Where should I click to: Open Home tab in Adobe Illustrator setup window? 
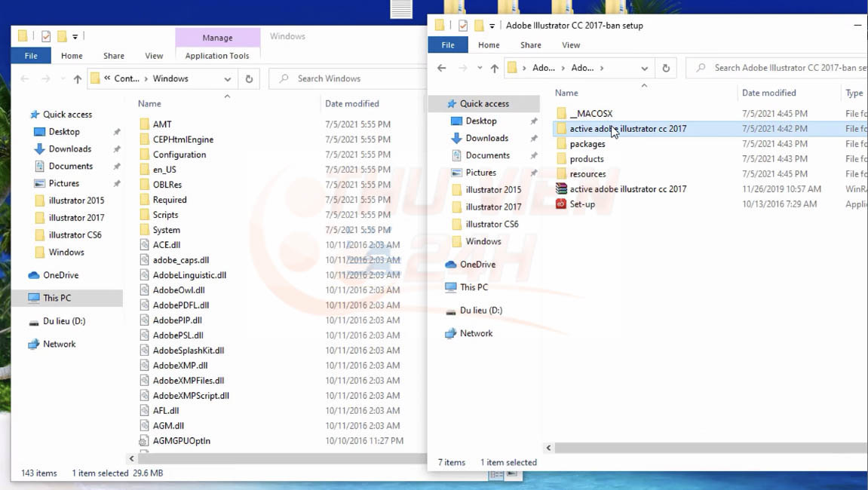(x=489, y=44)
